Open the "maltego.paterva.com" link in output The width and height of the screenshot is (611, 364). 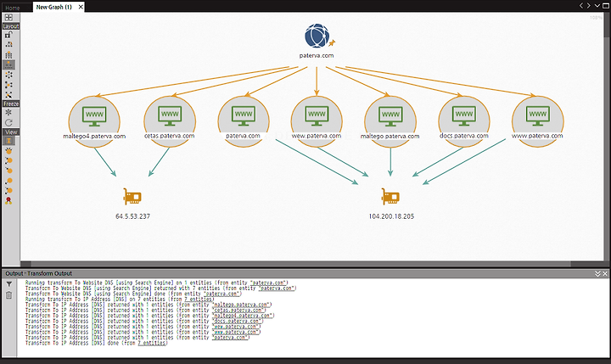[241, 305]
